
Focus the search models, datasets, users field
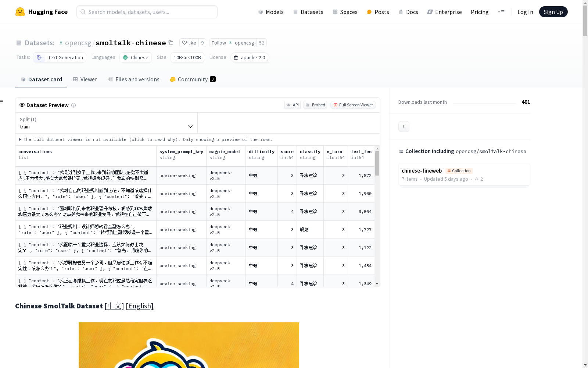(x=147, y=12)
